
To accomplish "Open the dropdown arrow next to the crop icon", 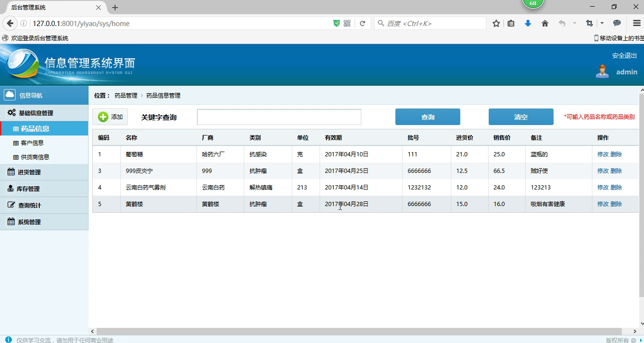I will point(602,23).
